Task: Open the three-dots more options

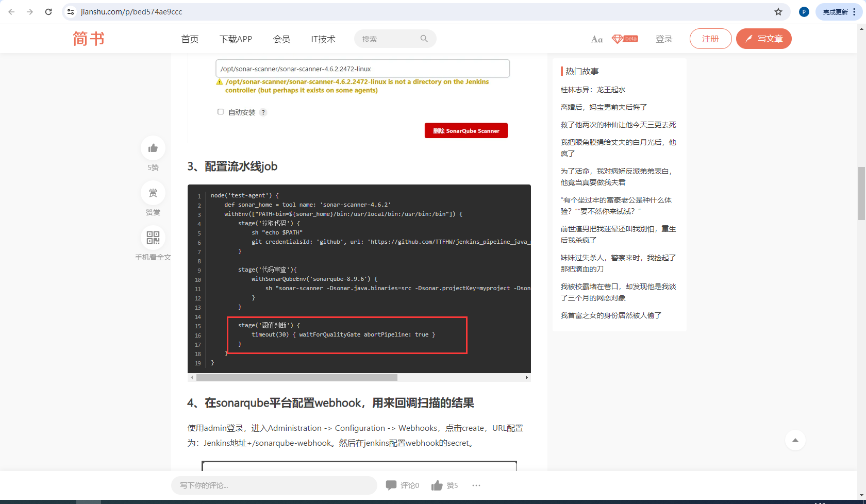Action: click(476, 485)
